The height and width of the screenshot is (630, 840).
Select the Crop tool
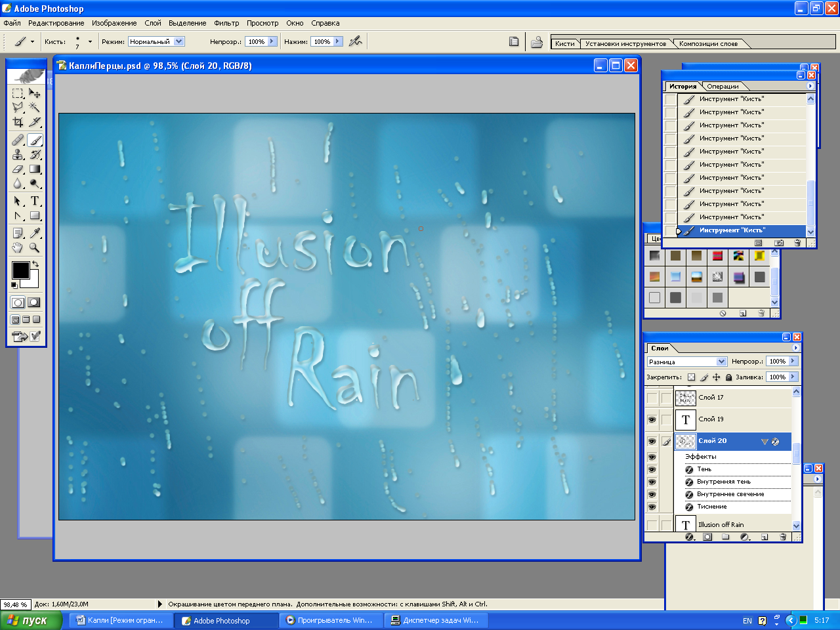[x=18, y=121]
